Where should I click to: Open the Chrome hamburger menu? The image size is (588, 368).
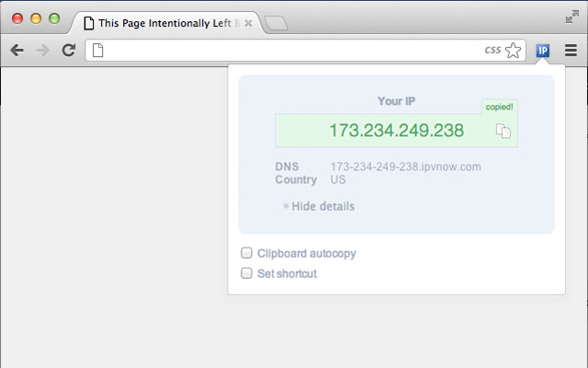tap(571, 50)
